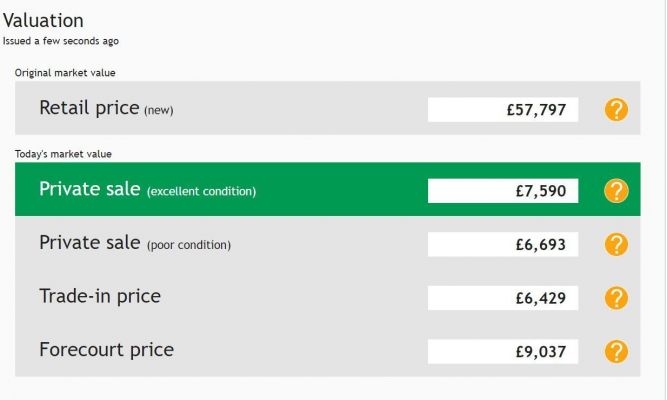Click the Retail price help icon

tap(616, 110)
